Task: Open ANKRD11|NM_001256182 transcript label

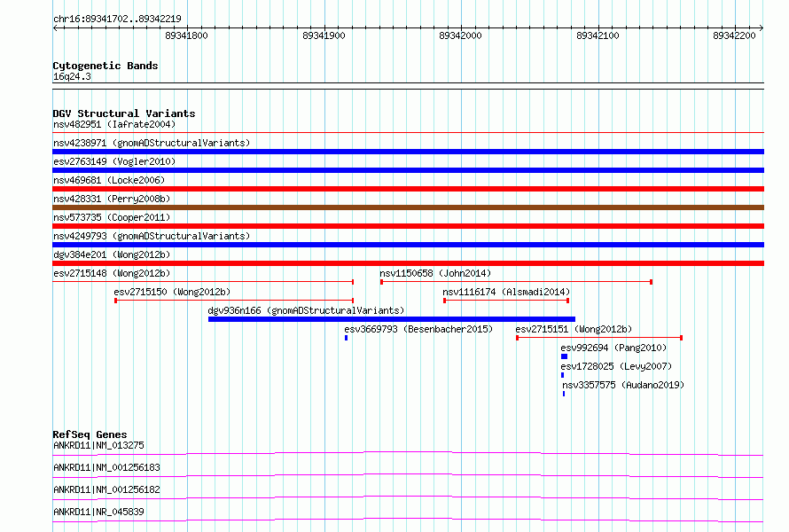Action: coord(106,489)
